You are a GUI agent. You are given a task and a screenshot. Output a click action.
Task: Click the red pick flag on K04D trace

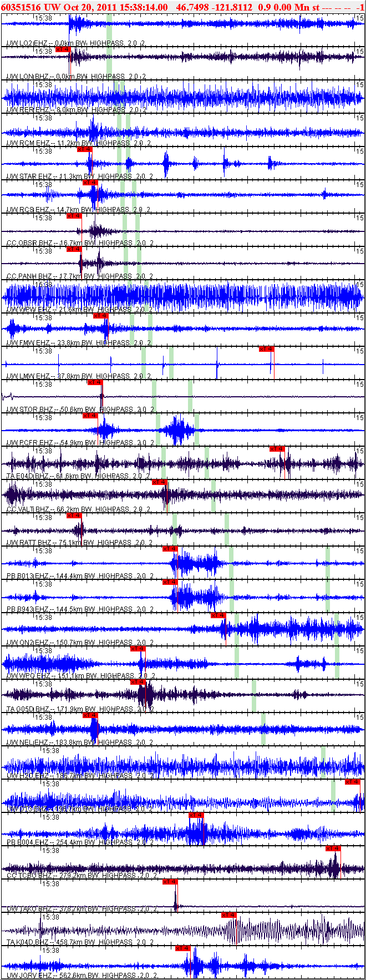(x=229, y=915)
